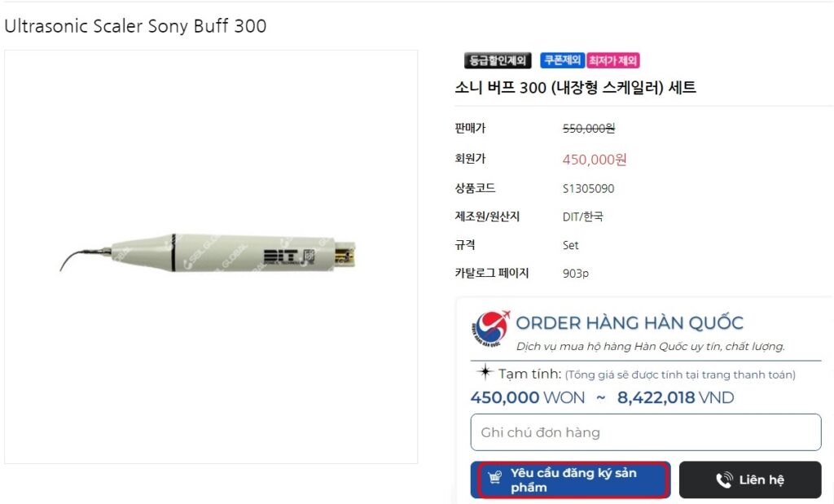This screenshot has width=834, height=504.
Task: Click the struck-through 550,000원 price
Action: coord(589,129)
